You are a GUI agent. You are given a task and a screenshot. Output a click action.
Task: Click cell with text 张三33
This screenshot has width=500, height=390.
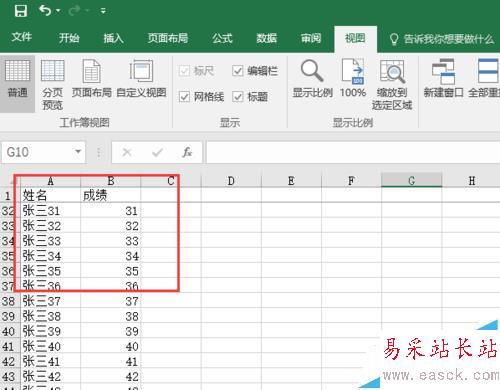click(x=50, y=241)
